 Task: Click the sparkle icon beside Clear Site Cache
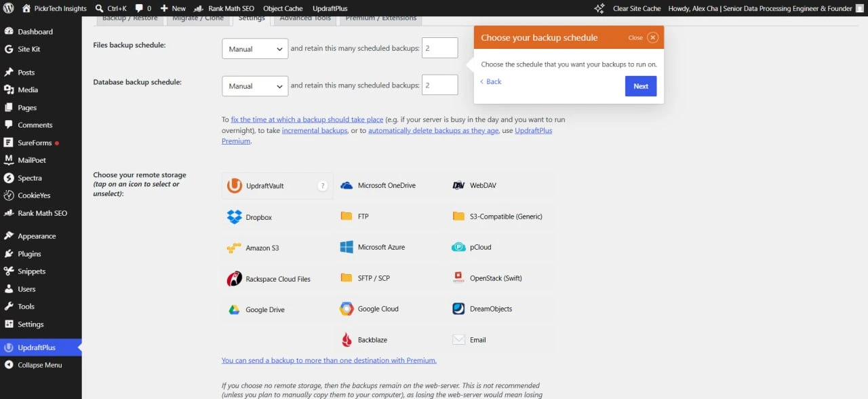(x=599, y=8)
